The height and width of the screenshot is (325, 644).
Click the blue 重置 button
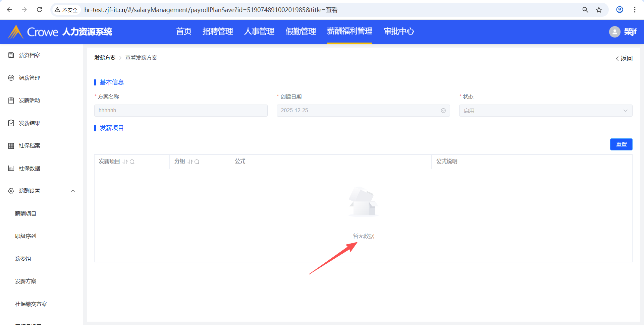tap(621, 144)
